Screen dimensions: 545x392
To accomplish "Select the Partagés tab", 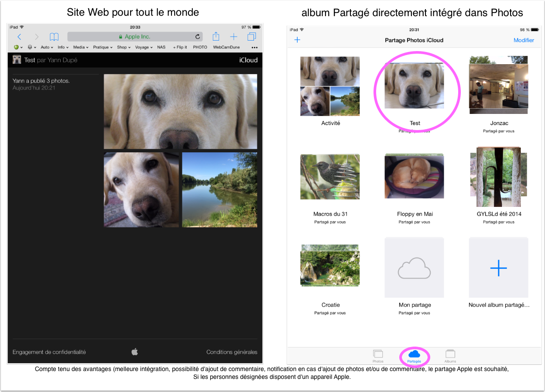I will [414, 356].
